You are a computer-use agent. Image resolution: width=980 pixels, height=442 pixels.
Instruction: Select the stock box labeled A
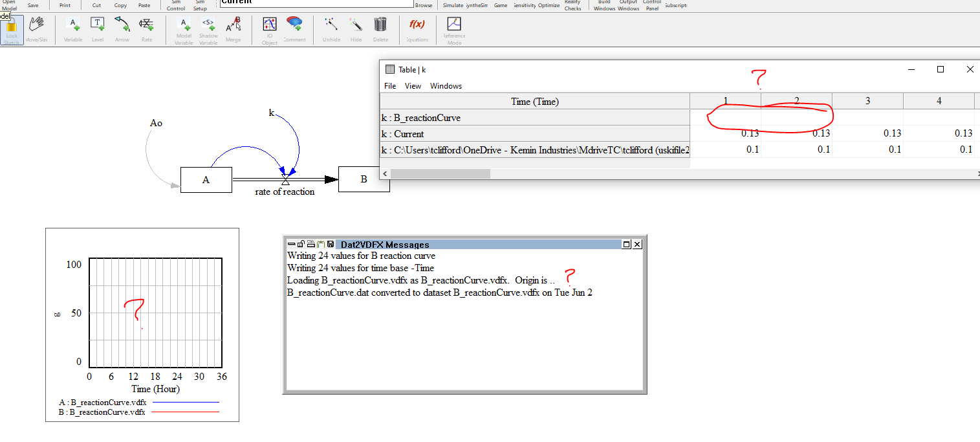(206, 180)
